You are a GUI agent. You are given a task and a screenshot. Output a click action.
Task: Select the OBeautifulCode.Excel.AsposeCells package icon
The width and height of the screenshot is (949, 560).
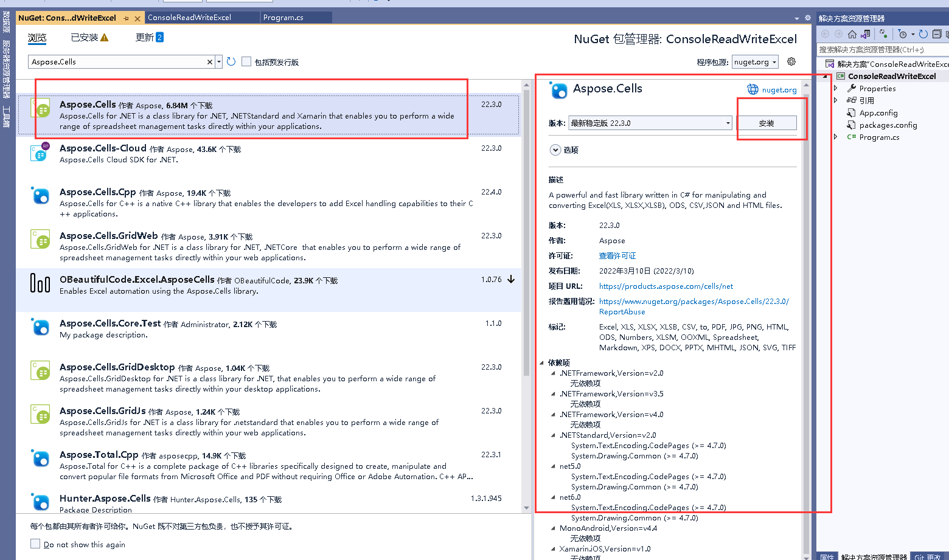point(40,283)
